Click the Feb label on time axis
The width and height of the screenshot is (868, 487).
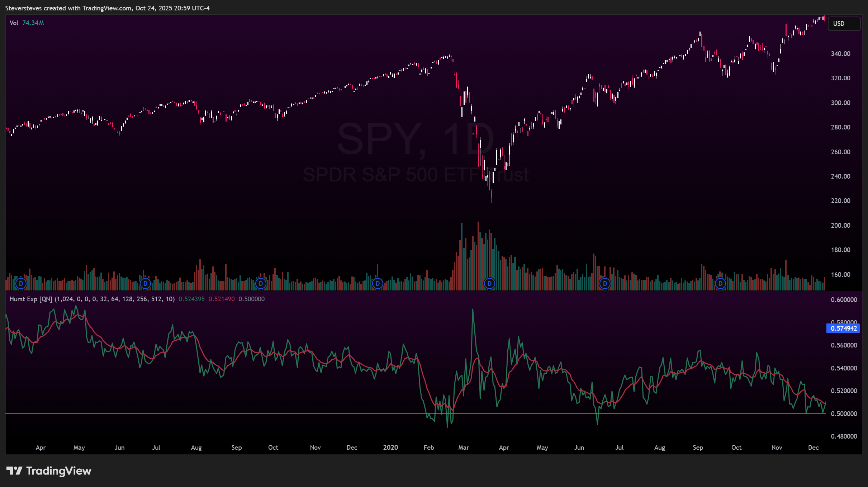(x=429, y=448)
